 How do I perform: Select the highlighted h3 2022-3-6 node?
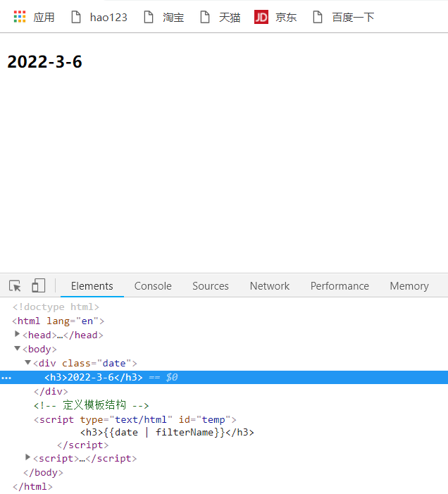tap(224, 377)
